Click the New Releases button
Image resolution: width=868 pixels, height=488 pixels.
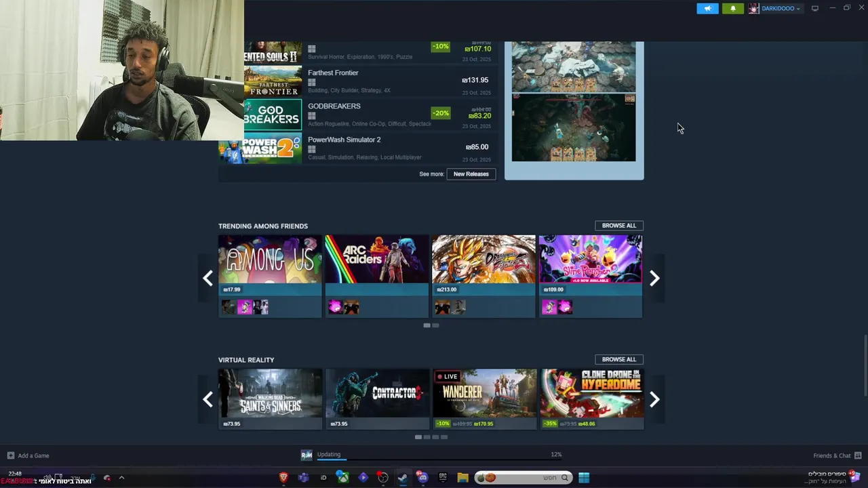pyautogui.click(x=471, y=174)
